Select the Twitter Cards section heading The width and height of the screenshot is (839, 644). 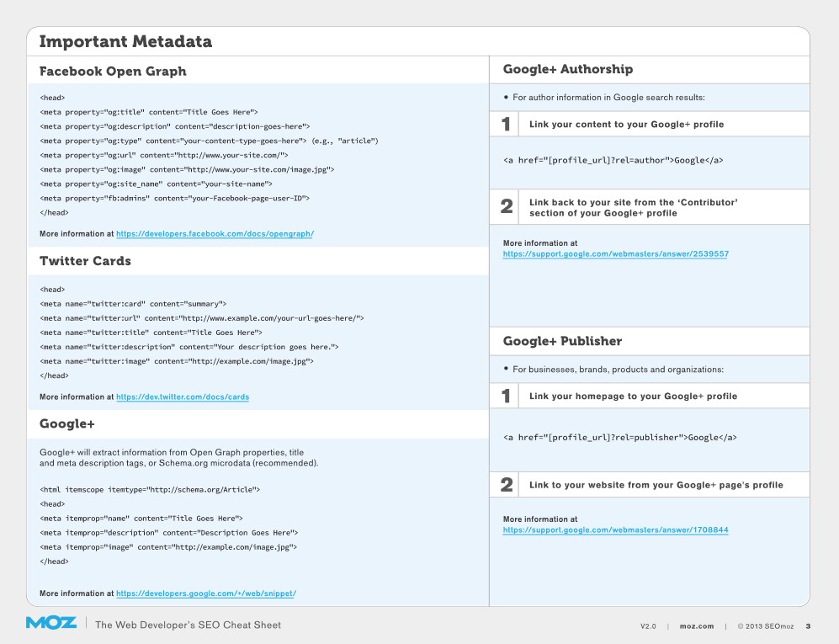(85, 261)
